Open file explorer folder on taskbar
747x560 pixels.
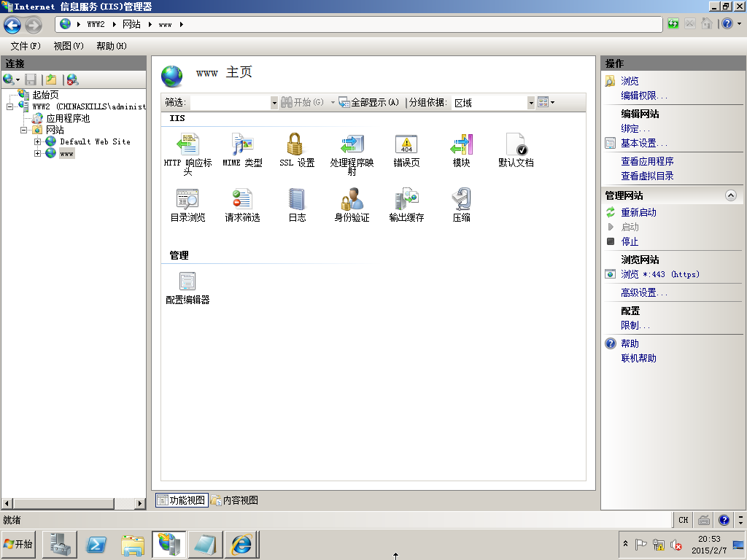133,545
